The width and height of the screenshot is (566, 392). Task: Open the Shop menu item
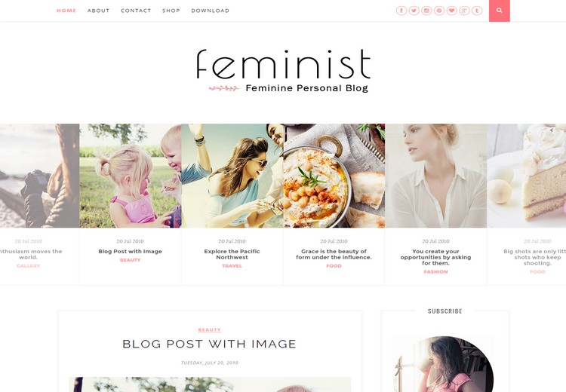(171, 11)
